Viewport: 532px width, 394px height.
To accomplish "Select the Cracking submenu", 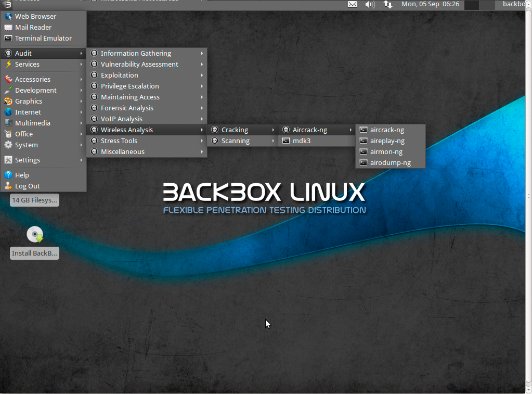I will click(242, 130).
